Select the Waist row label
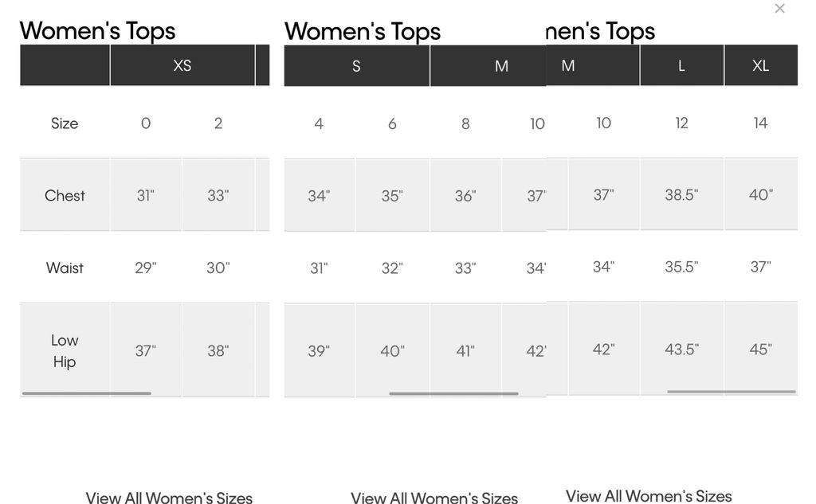The image size is (816, 504). (65, 268)
